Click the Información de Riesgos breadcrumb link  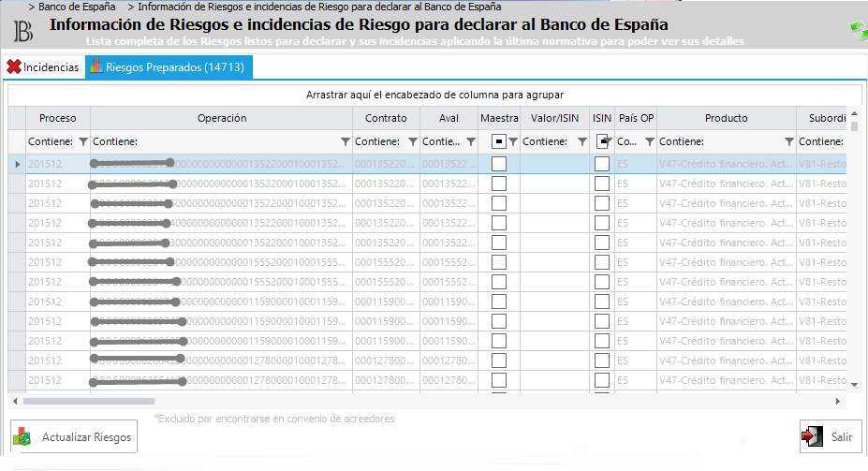[x=319, y=7]
